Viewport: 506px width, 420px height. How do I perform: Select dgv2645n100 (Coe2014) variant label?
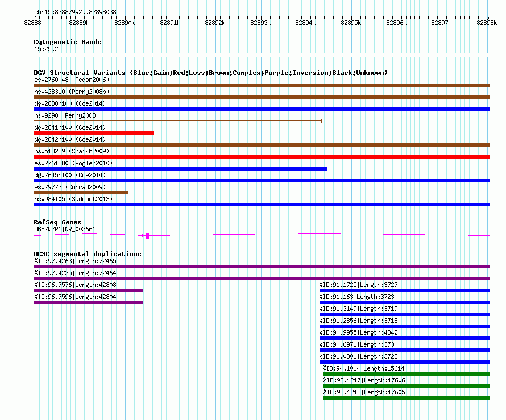pos(70,175)
